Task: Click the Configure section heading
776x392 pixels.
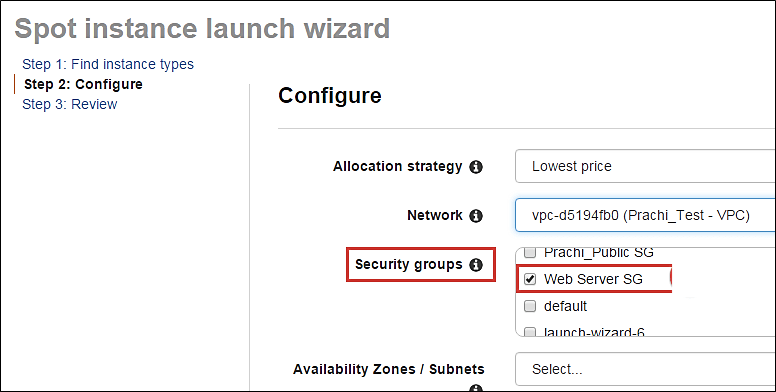Action: [x=330, y=96]
